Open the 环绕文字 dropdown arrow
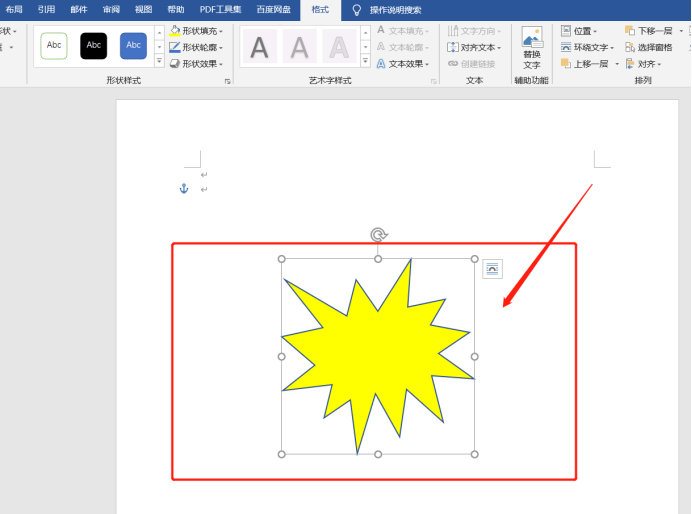Image resolution: width=692 pixels, height=514 pixels. point(612,48)
